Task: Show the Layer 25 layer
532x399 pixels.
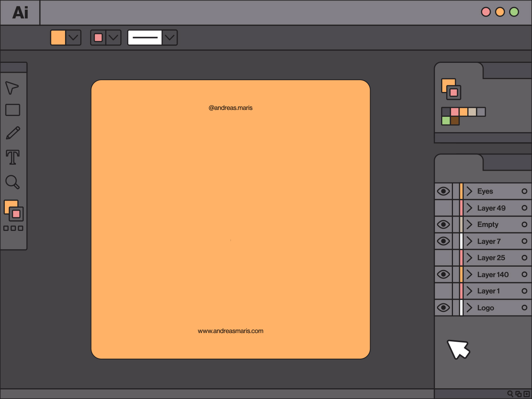Action: click(443, 258)
